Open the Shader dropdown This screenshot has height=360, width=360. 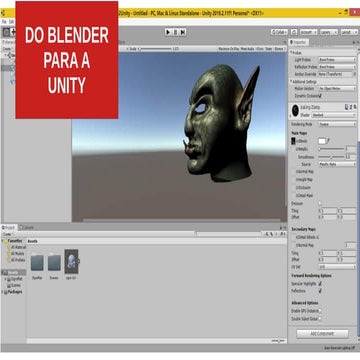pyautogui.click(x=333, y=115)
